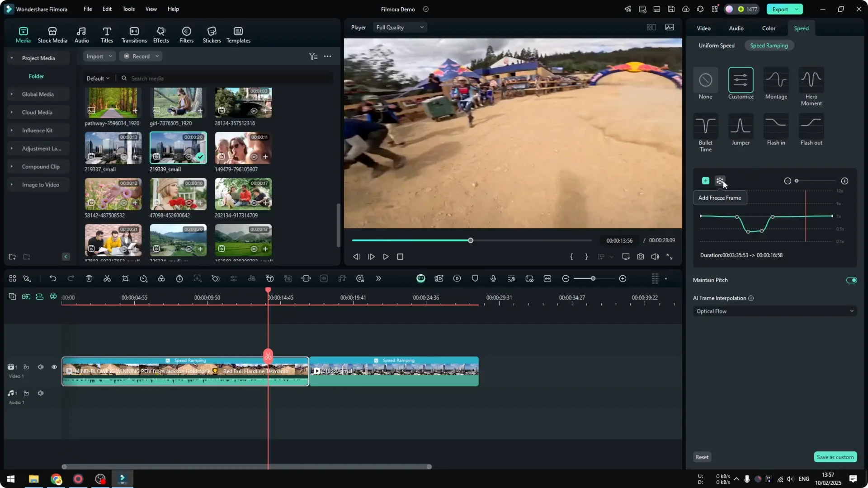The width and height of the screenshot is (868, 488).
Task: Click the undo icon above the timeline
Action: (53, 278)
